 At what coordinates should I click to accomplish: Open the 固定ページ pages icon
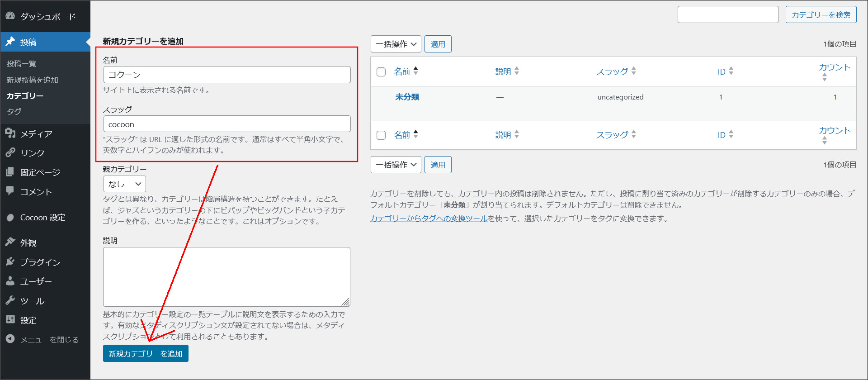10,172
